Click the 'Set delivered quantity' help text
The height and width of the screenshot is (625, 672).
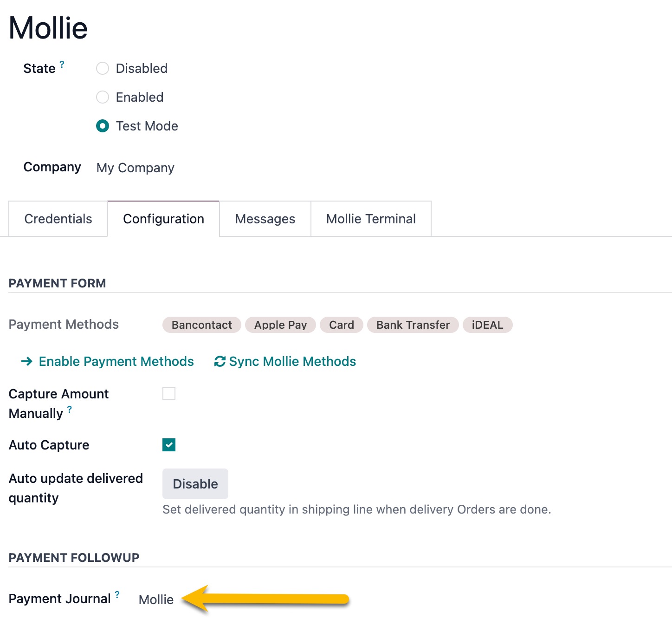click(357, 509)
